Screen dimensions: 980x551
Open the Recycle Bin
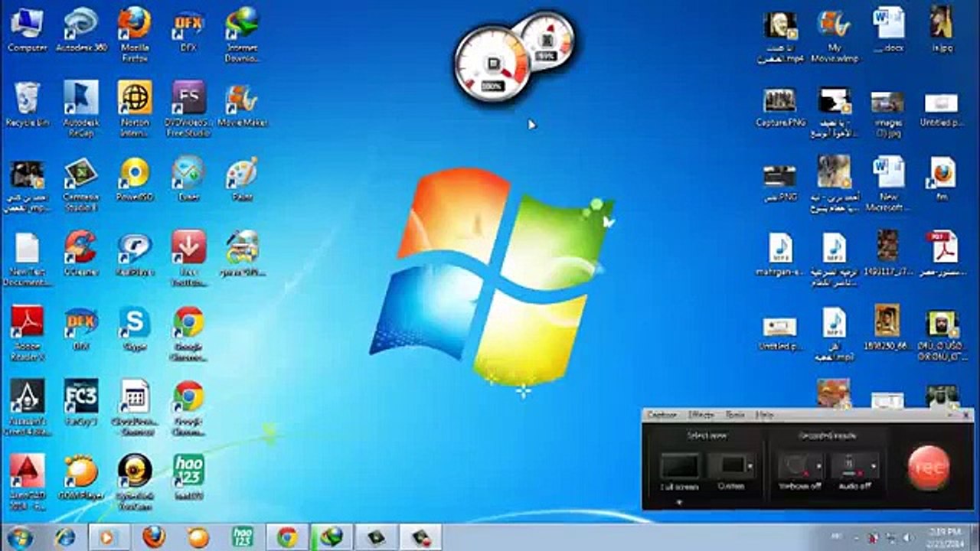(27, 105)
